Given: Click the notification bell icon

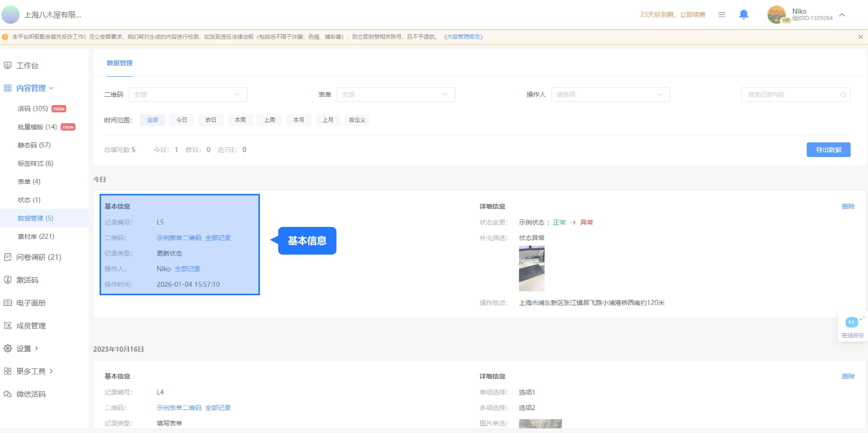Looking at the screenshot, I should point(743,15).
